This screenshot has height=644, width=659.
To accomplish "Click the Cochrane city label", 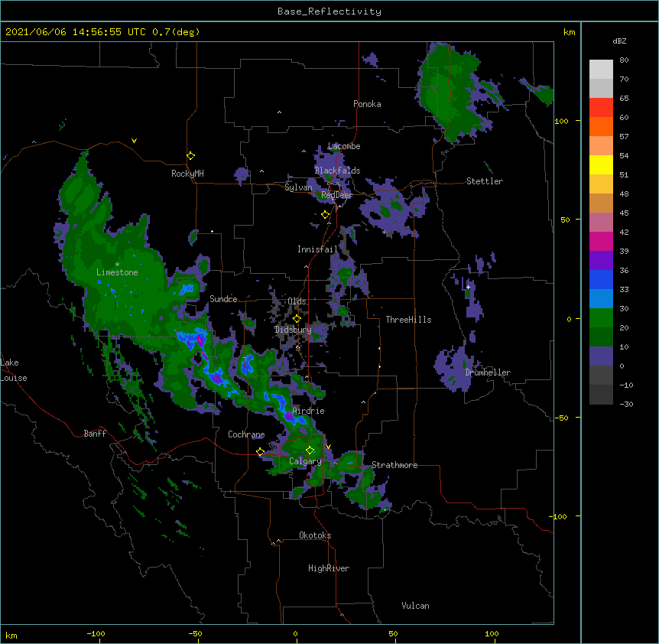I will coord(246,434).
